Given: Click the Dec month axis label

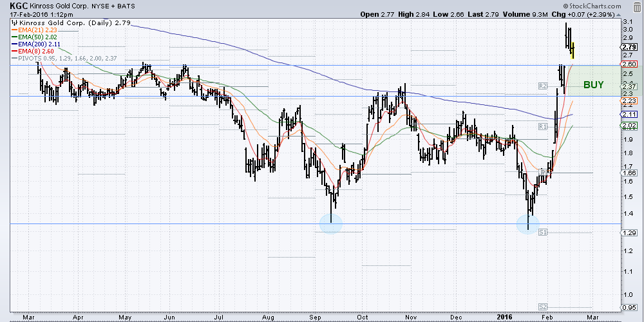Looking at the screenshot, I should pos(456,317).
